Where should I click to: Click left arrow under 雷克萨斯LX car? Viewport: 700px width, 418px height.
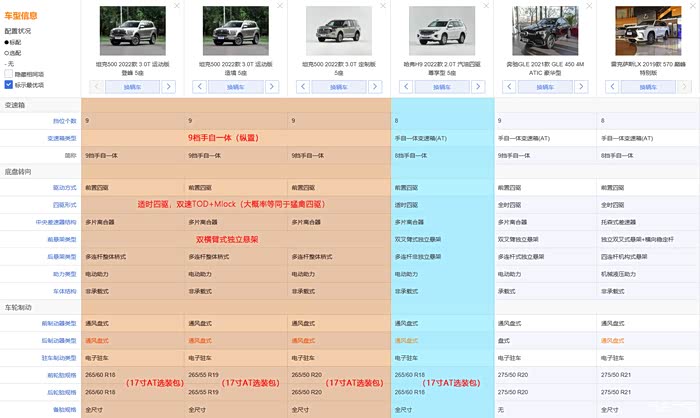click(612, 87)
